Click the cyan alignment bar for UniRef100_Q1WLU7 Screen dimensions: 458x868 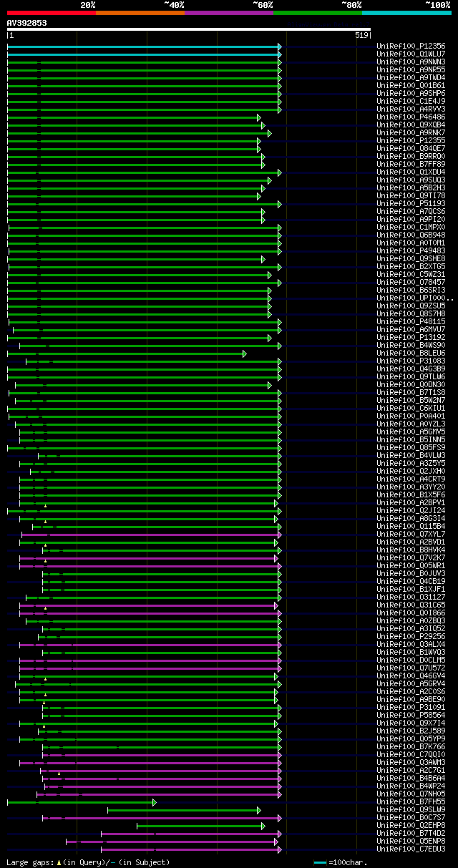tap(144, 54)
